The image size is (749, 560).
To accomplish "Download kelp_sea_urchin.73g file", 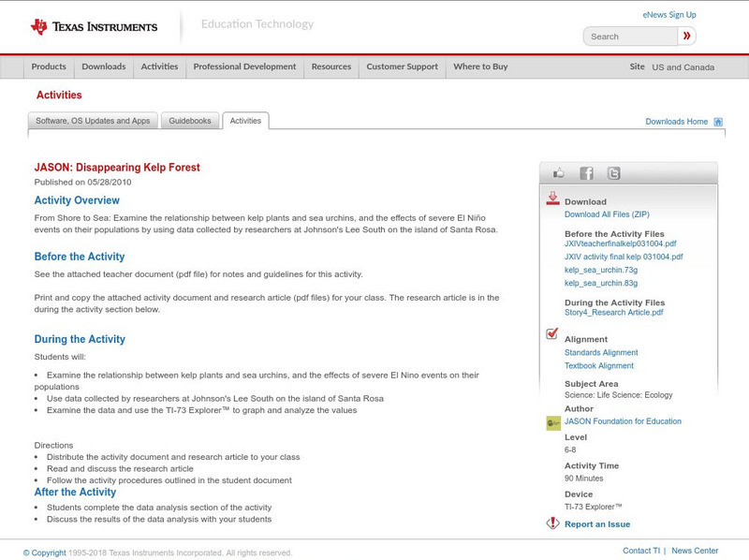I will (601, 270).
